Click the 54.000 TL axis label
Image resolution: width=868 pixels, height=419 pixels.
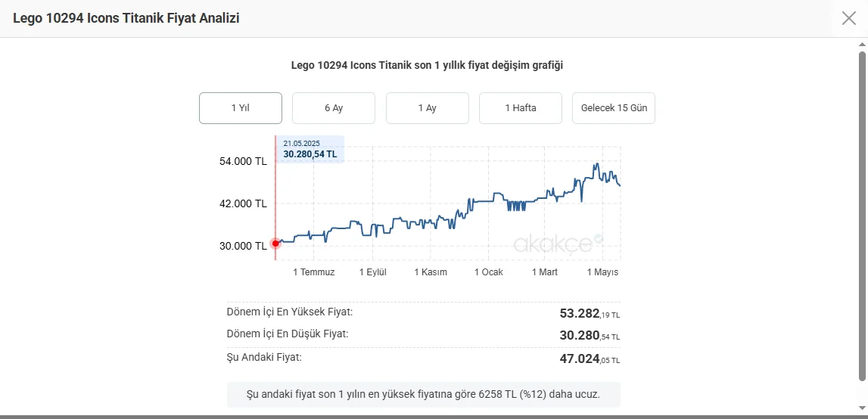243,162
